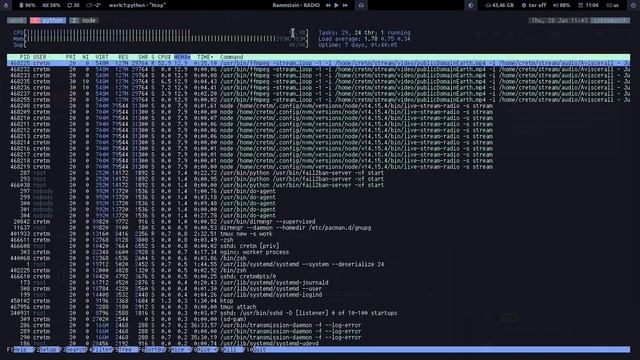640x360 pixels.
Task: Sort by the PRI column header
Action: [71, 57]
